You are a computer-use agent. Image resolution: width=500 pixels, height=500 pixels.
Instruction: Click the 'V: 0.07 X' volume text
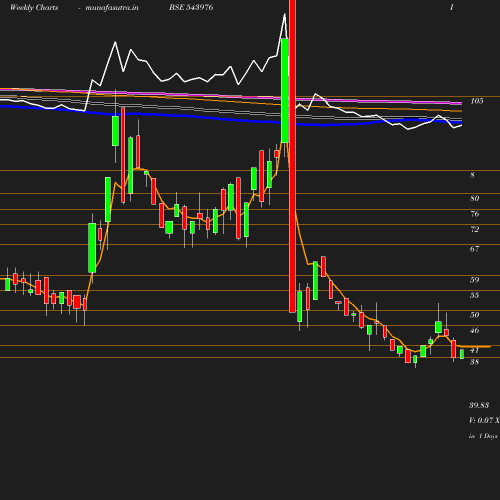[x=484, y=420]
